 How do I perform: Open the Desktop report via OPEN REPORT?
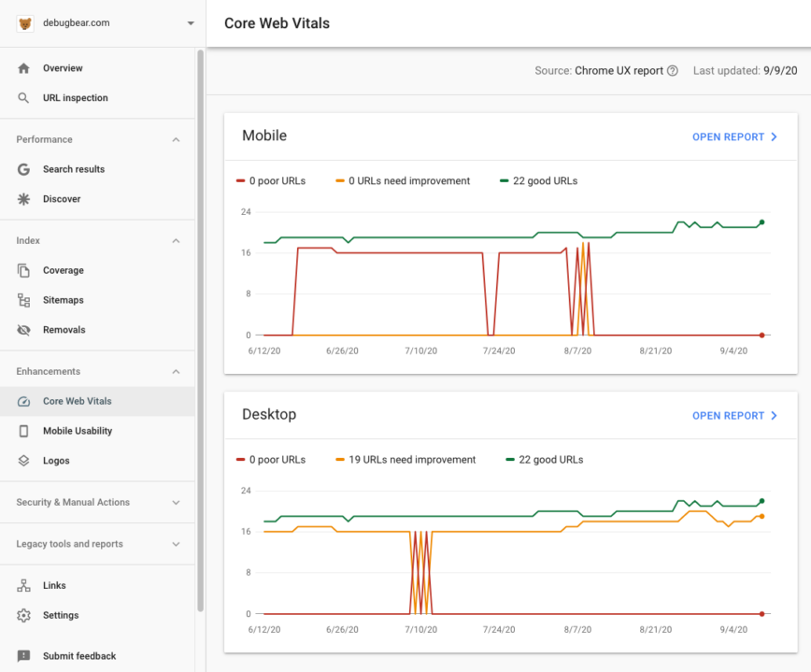coord(734,415)
